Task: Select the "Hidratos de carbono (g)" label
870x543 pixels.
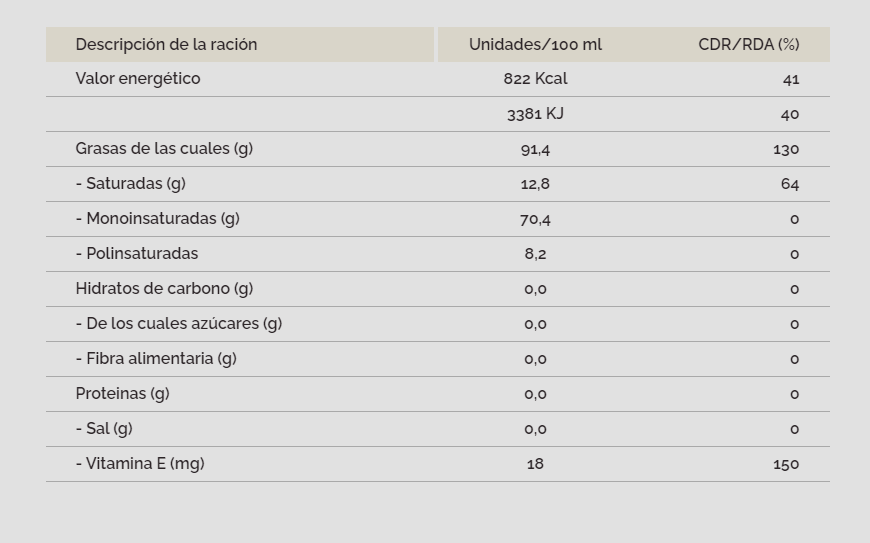Action: 164,289
